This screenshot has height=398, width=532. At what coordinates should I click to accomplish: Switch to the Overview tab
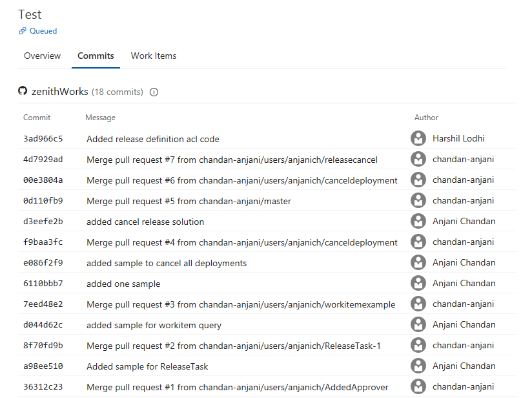coord(42,56)
